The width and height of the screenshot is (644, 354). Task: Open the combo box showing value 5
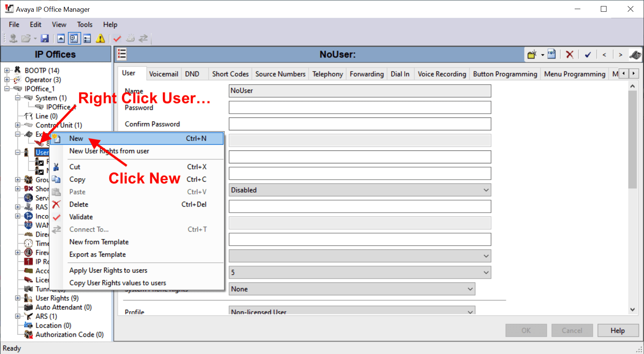click(360, 272)
